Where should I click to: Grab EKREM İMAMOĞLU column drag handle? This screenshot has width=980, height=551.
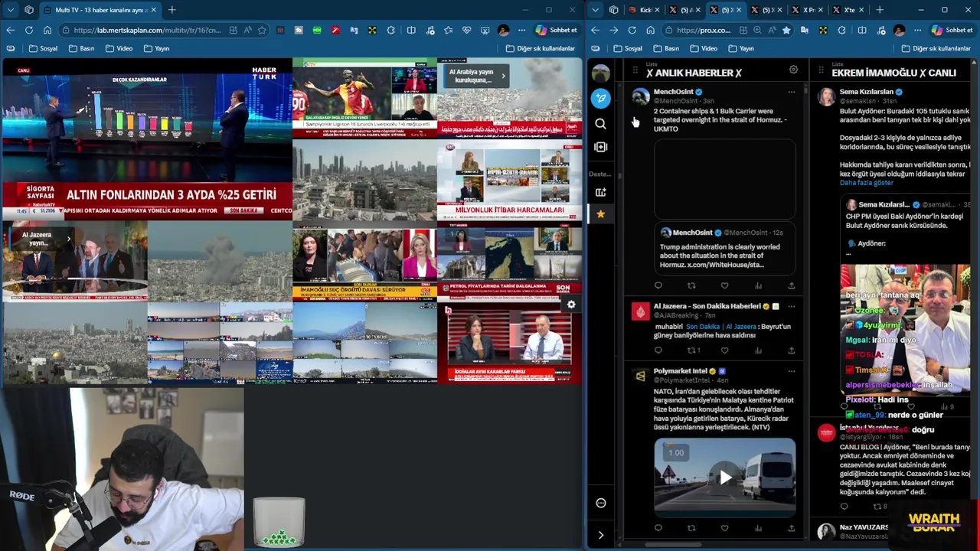[820, 71]
